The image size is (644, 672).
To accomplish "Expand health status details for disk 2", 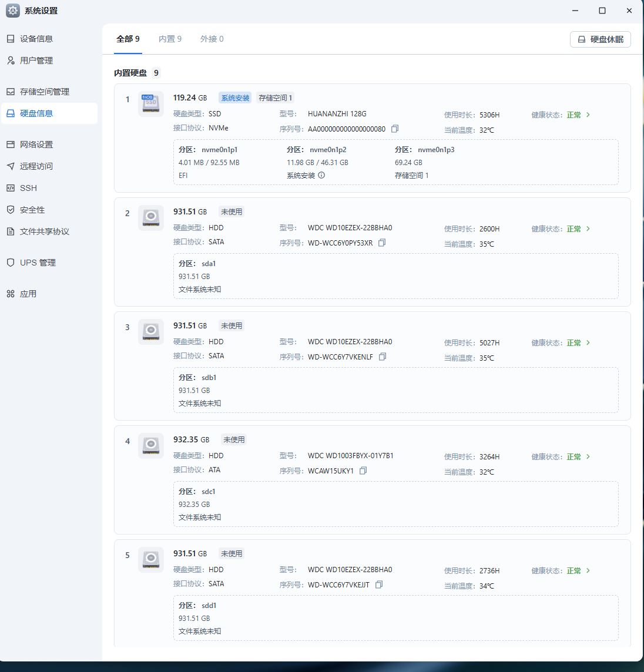I will tap(588, 229).
